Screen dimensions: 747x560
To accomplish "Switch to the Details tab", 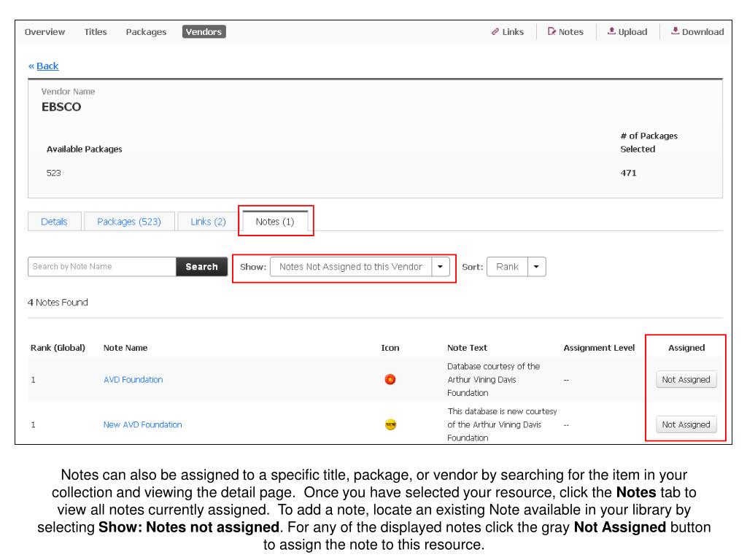I will (x=54, y=222).
